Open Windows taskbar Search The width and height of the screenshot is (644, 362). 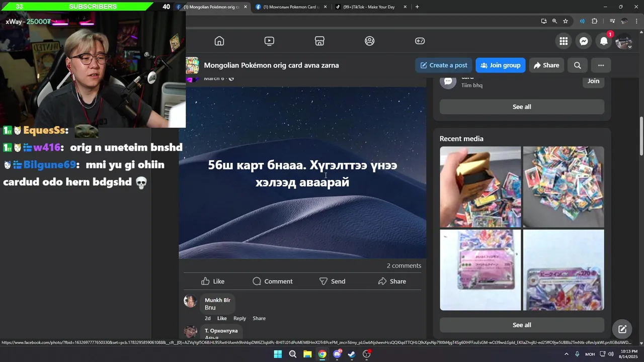292,354
